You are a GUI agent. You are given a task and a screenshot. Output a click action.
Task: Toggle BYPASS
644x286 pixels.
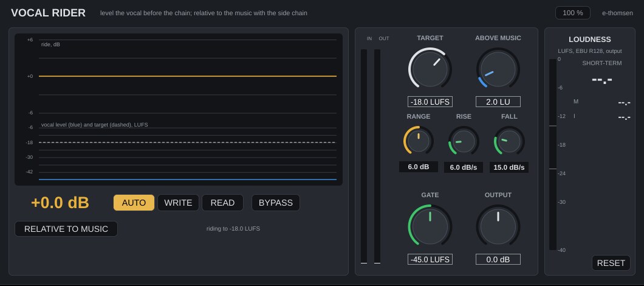276,203
